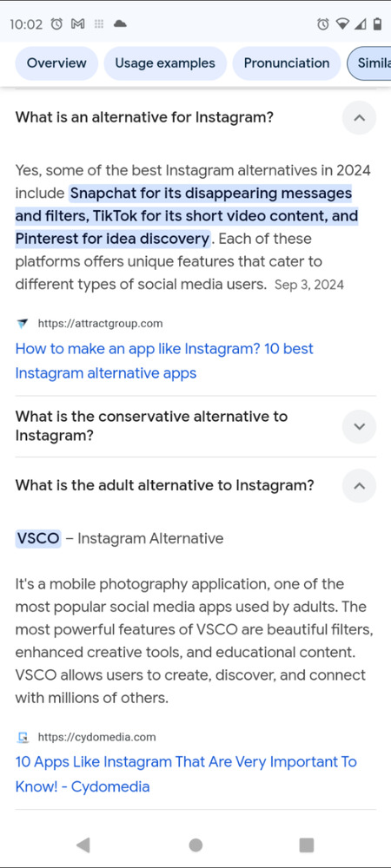The width and height of the screenshot is (391, 868).
Task: Select the partially visible Similar chip
Action: pyautogui.click(x=369, y=63)
